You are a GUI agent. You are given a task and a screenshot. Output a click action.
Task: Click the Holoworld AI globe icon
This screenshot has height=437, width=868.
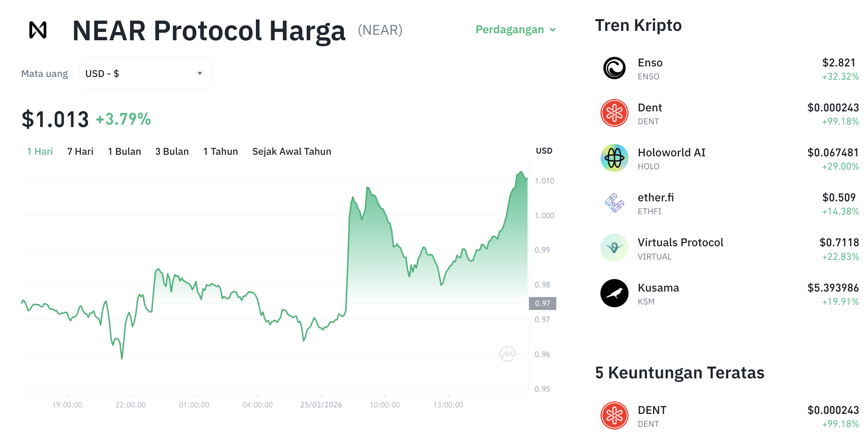coord(614,158)
